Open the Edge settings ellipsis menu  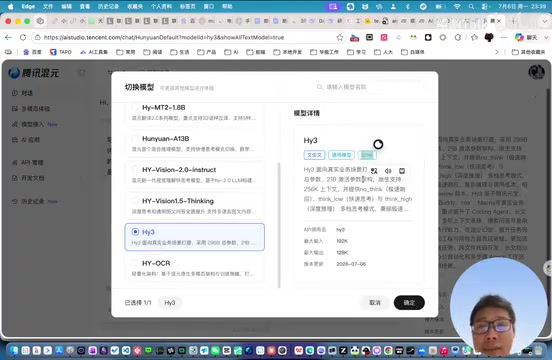pyautogui.click(x=504, y=37)
